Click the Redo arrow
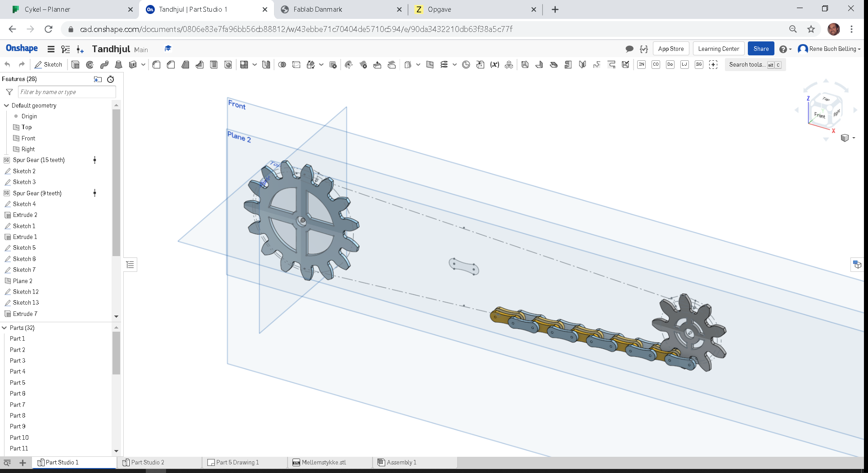The height and width of the screenshot is (473, 868). [x=22, y=64]
